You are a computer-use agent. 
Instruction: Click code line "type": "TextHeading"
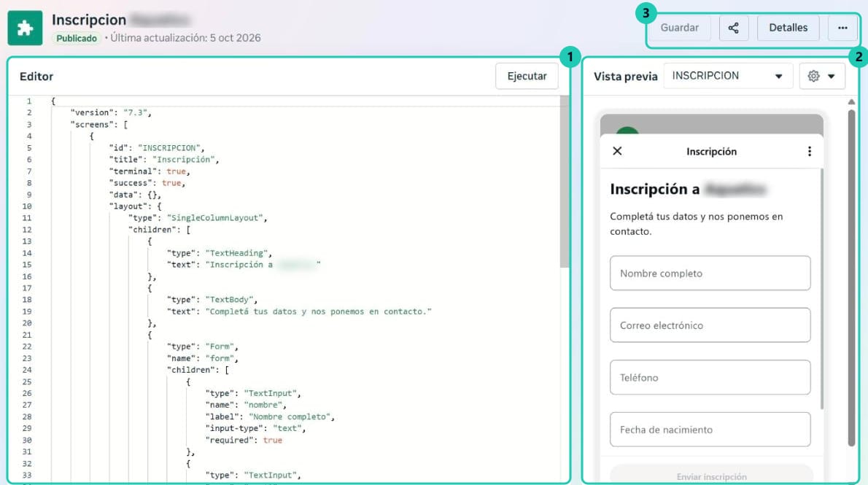(x=220, y=253)
